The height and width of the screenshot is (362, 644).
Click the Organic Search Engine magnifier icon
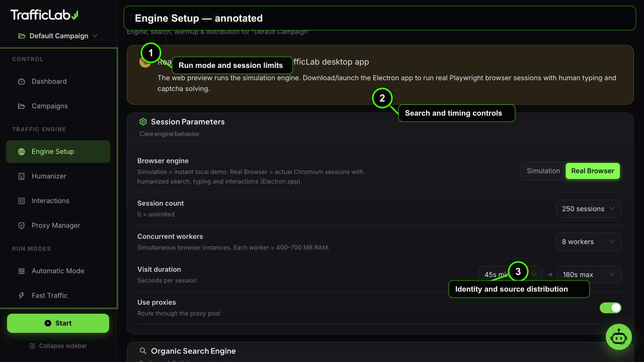coord(143,351)
